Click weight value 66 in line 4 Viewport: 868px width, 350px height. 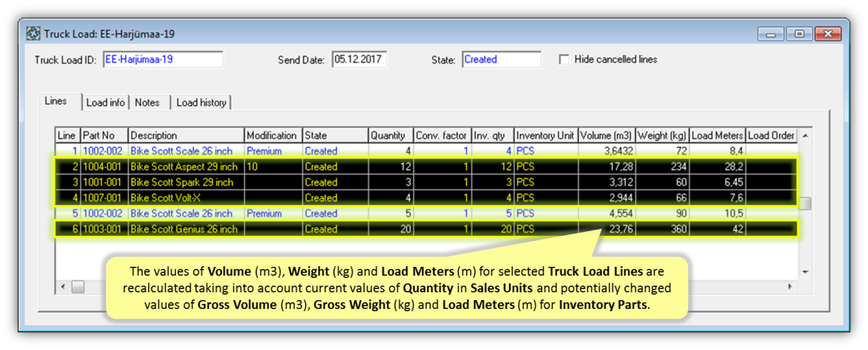[682, 197]
